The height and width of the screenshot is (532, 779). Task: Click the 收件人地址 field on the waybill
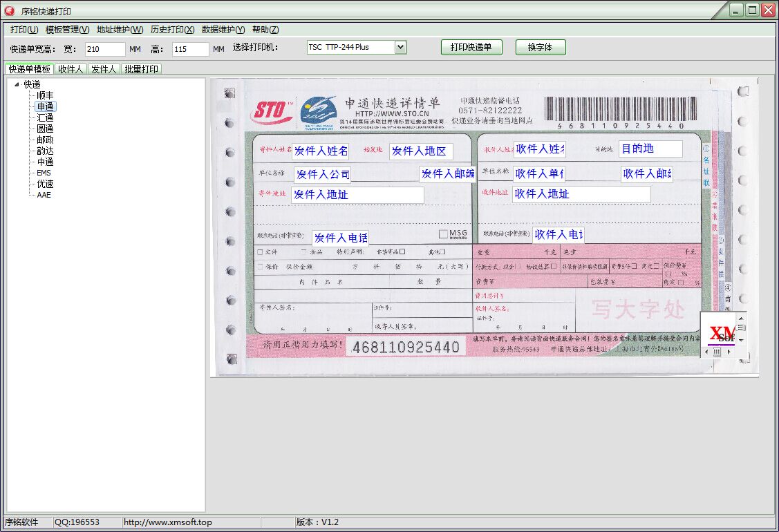click(x=581, y=194)
